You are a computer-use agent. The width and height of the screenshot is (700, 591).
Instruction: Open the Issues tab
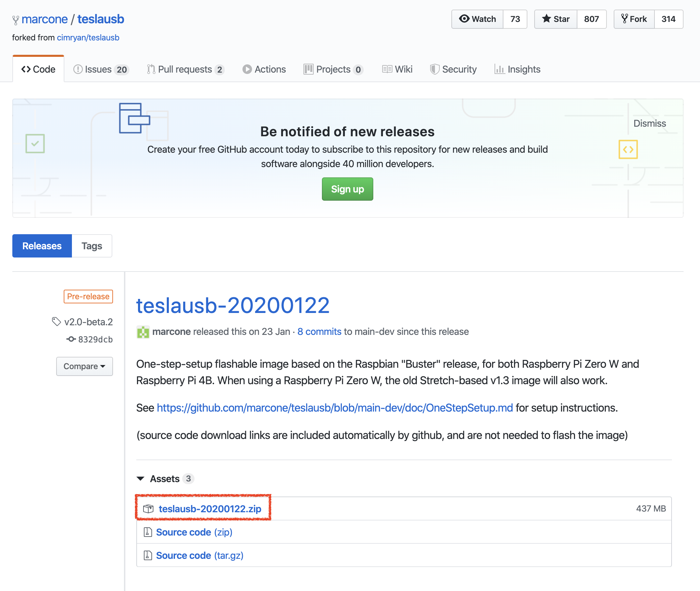point(101,70)
